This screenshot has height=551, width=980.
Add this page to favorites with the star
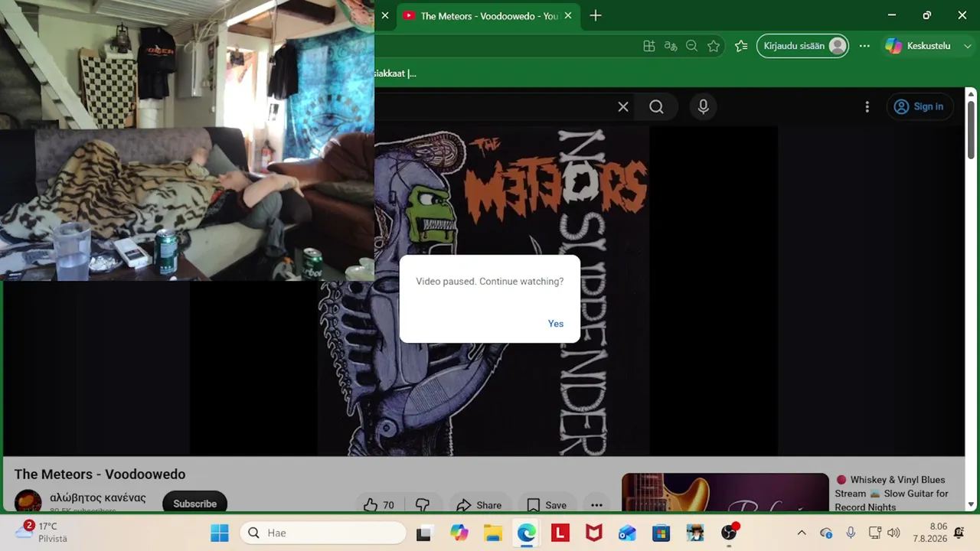[x=714, y=46]
